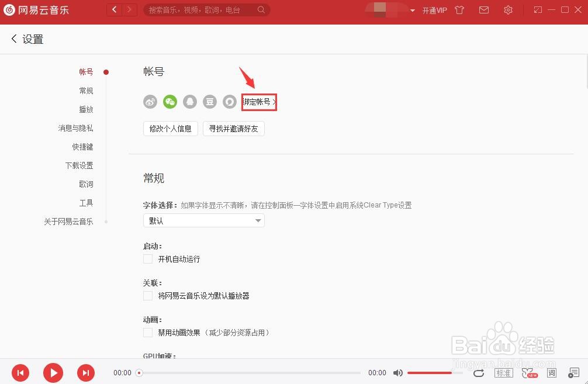Viewport: 588px width, 384px height.
Task: Select 关于网易云音乐 in sidebar
Action: [68, 222]
